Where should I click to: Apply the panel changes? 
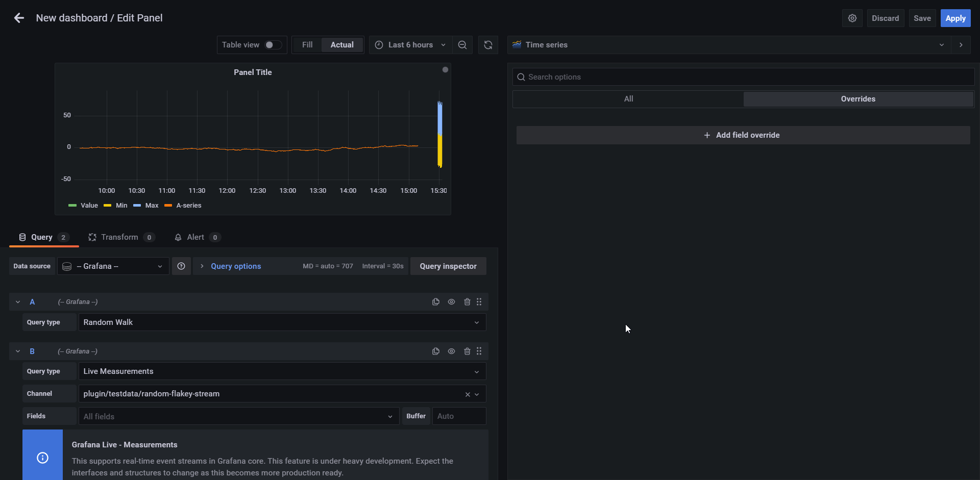[955, 18]
